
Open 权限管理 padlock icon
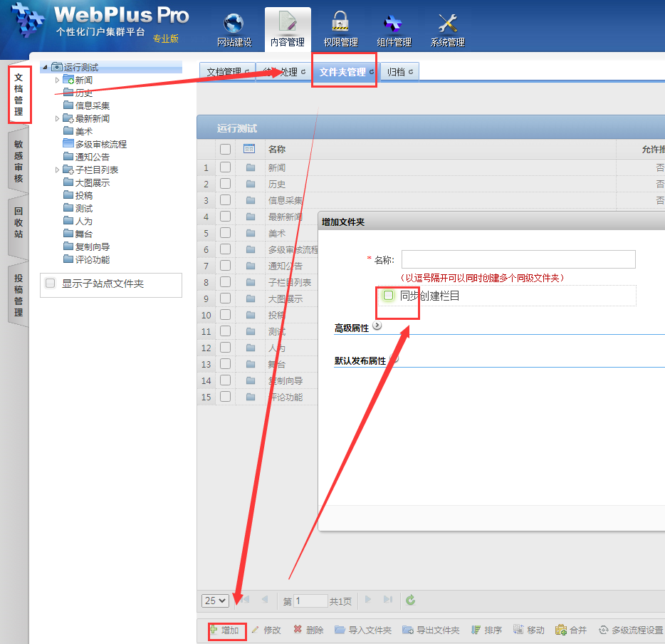point(340,23)
